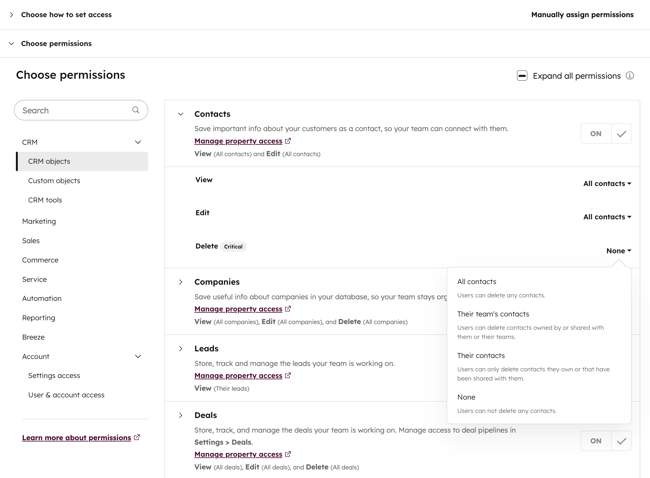Viewport: 650px width, 478px height.
Task: Collapse the CRM sidebar category chevron
Action: coord(138,142)
